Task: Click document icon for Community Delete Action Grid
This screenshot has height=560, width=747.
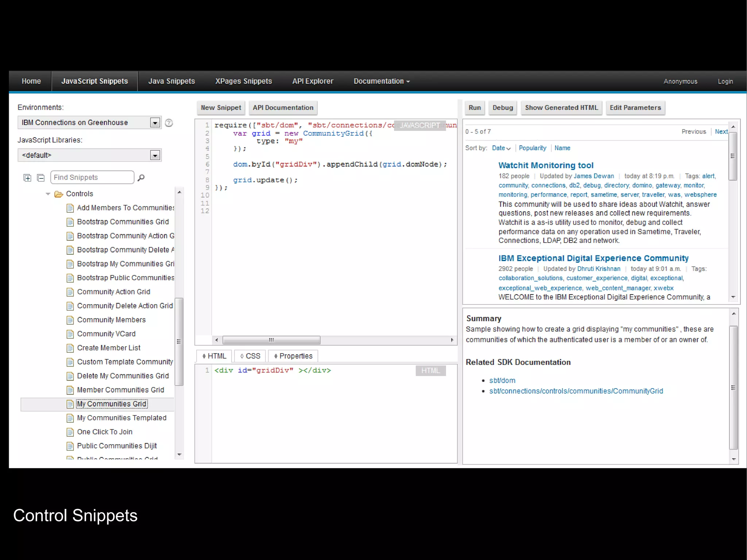Action: (x=70, y=306)
